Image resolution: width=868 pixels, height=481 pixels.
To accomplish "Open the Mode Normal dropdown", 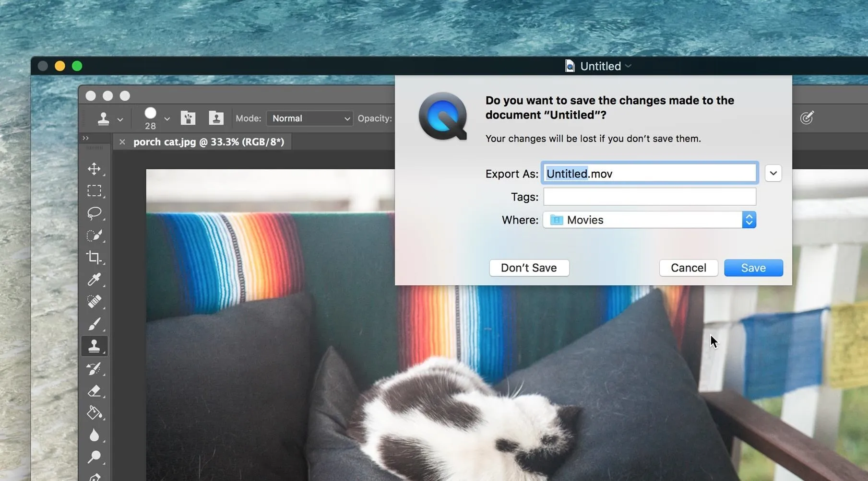I will 309,118.
